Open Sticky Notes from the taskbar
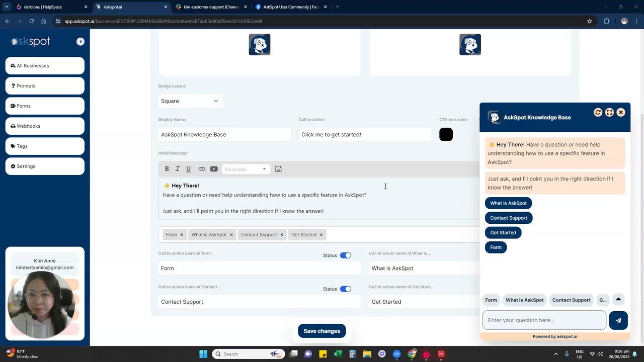The image size is (644, 362). tap(323, 354)
